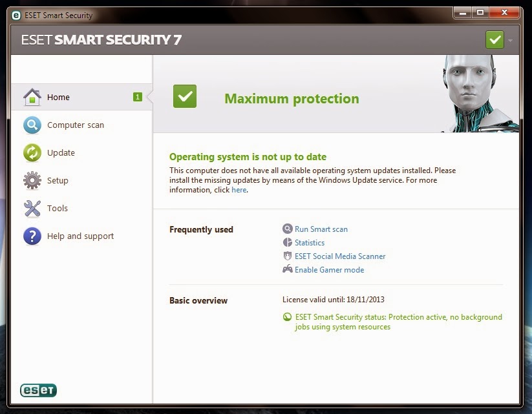Expand dropdown arrow beside header checkmark
Viewport: 532px width, 414px height.
click(510, 40)
